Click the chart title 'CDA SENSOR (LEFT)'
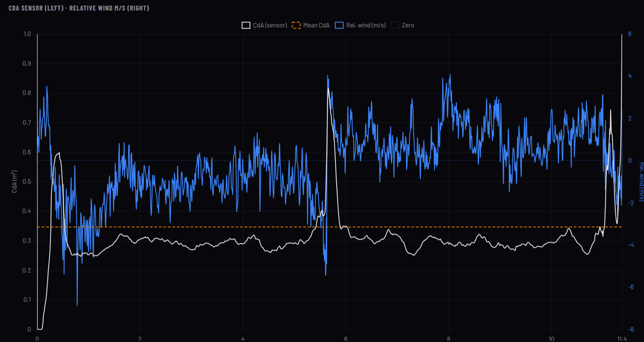644x342 pixels. [36, 8]
